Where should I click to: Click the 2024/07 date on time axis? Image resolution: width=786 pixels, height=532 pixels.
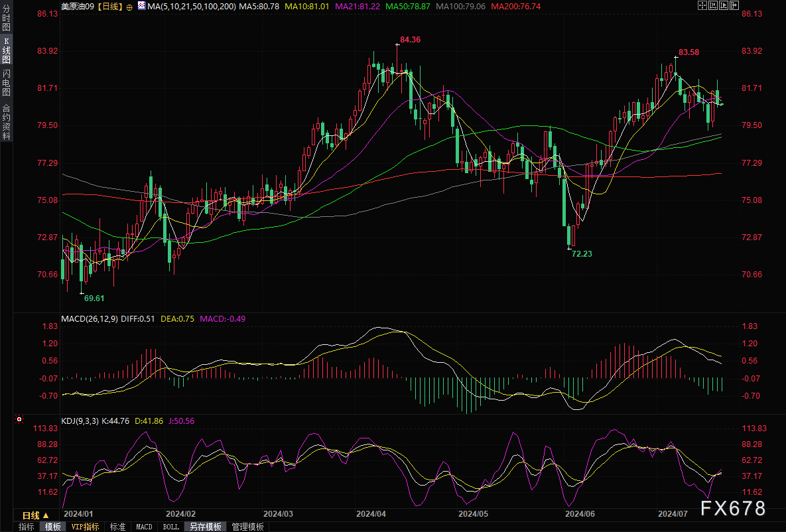(x=673, y=514)
